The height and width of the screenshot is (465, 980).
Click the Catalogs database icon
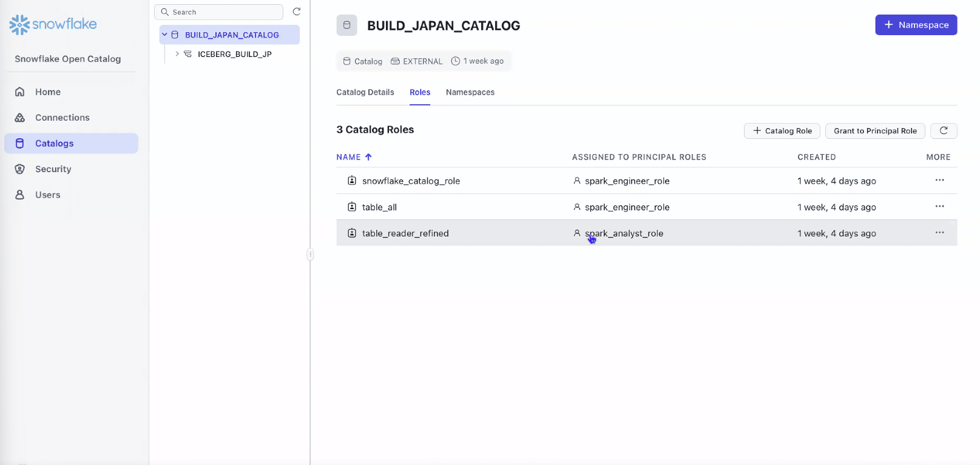click(20, 144)
